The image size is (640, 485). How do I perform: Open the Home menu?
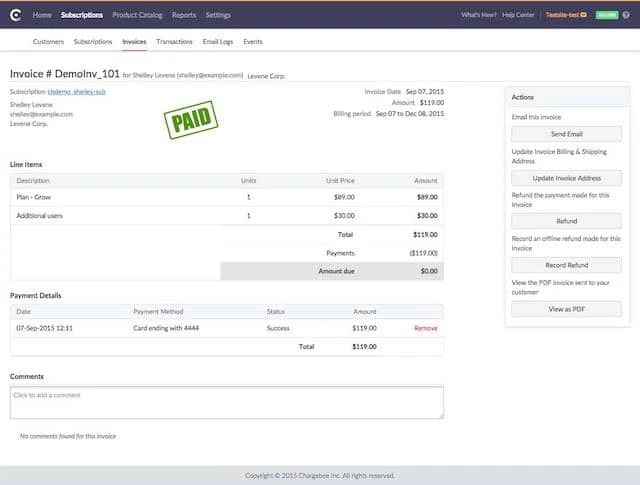42,15
